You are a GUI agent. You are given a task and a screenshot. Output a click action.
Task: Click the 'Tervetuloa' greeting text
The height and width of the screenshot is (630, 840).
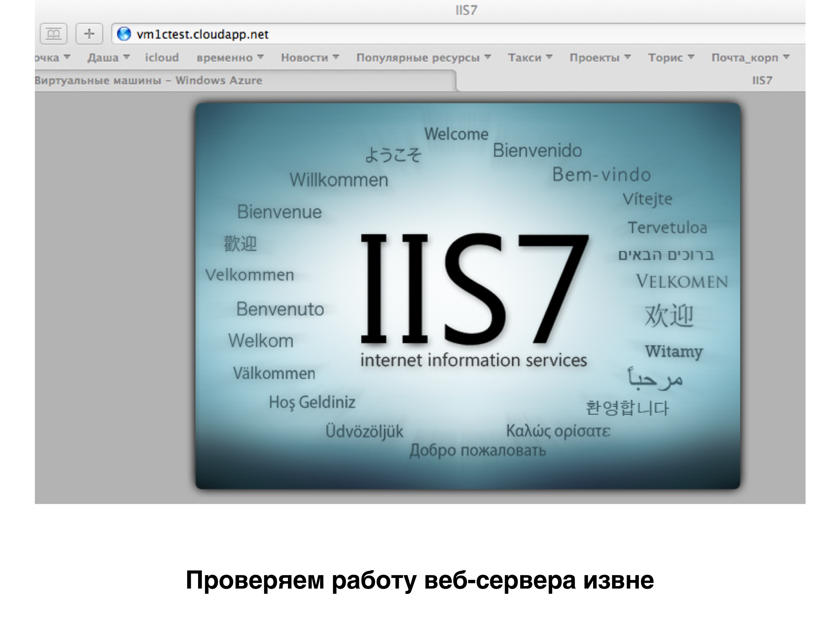(x=667, y=228)
